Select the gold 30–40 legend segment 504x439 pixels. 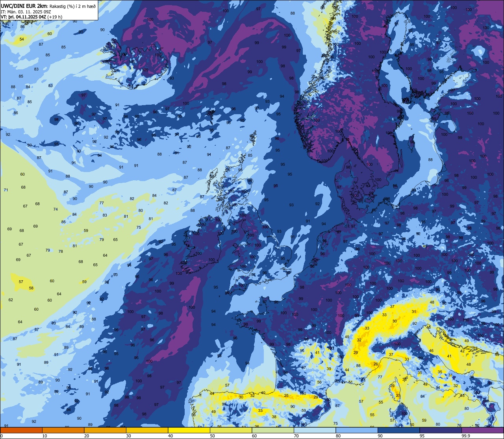pyautogui.click(x=147, y=430)
